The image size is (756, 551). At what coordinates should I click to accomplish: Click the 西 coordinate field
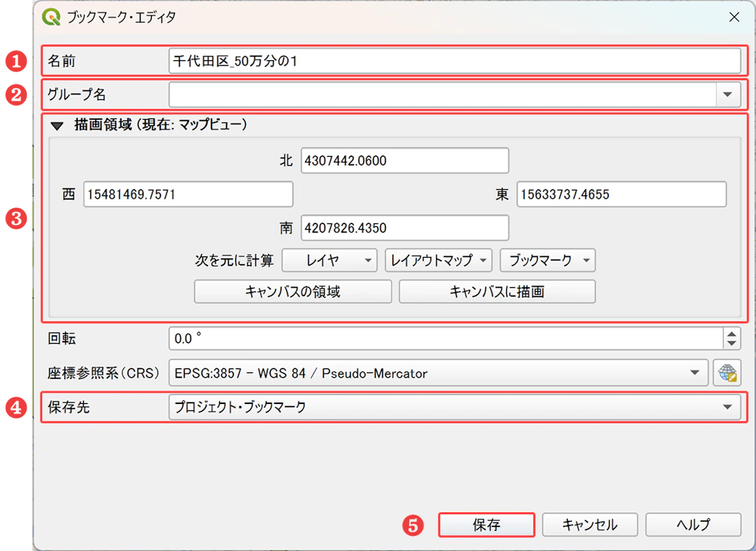coord(188,194)
